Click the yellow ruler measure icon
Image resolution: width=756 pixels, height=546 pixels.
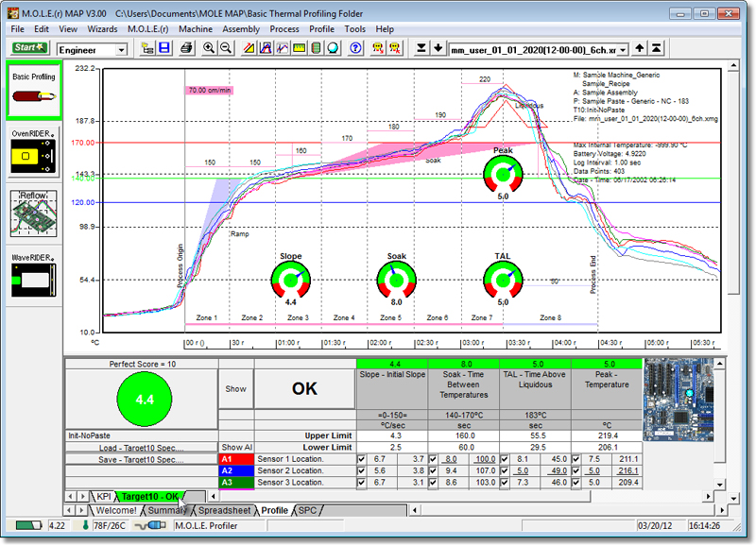[299, 48]
